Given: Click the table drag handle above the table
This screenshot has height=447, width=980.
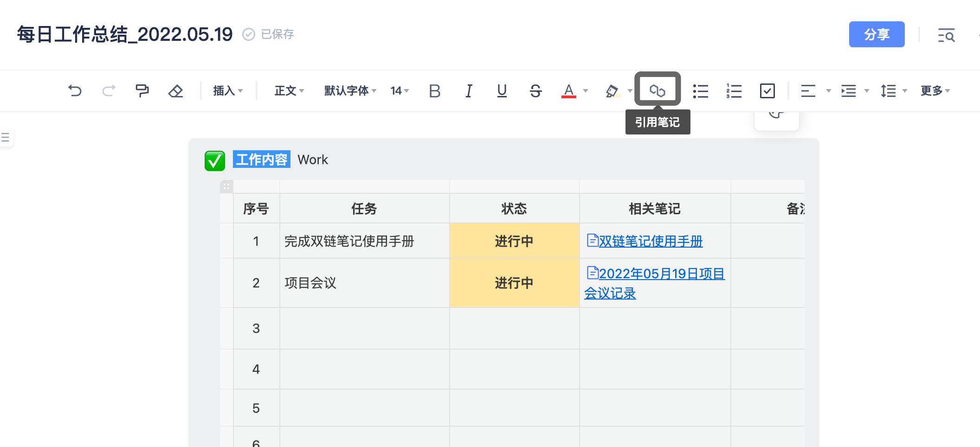Looking at the screenshot, I should (x=227, y=186).
